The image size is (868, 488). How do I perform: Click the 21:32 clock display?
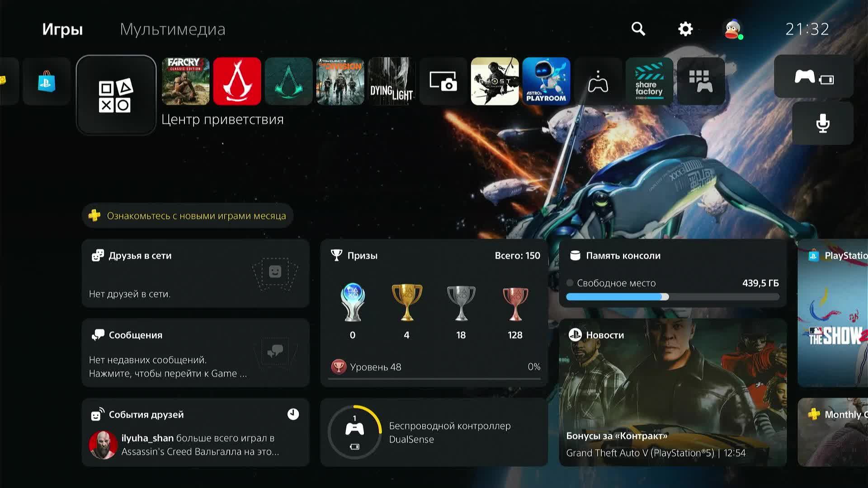807,29
